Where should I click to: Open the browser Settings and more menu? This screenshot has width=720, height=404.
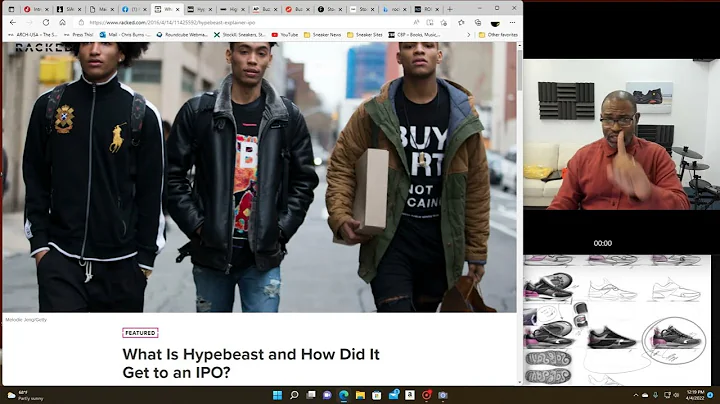point(512,22)
